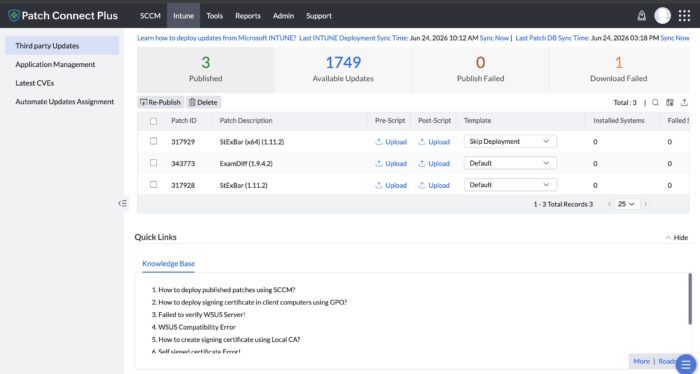Click the Installed Systems column header
The image size is (700, 374).
(619, 121)
